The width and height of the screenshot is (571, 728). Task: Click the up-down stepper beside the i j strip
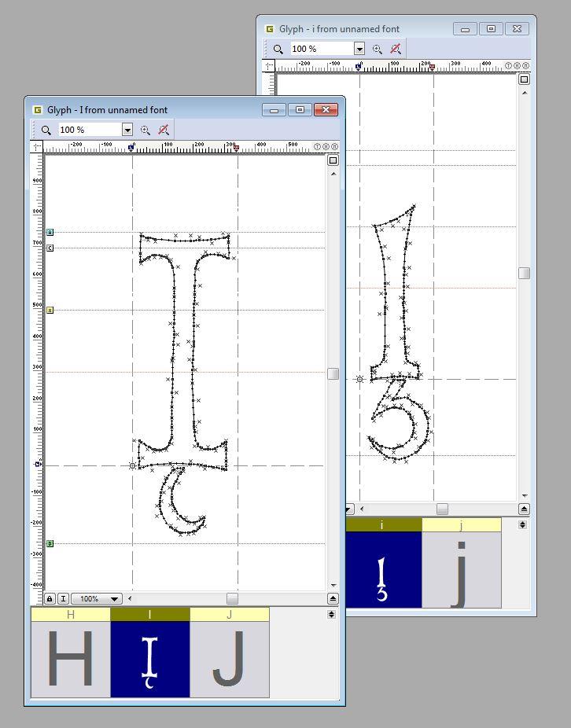(523, 524)
